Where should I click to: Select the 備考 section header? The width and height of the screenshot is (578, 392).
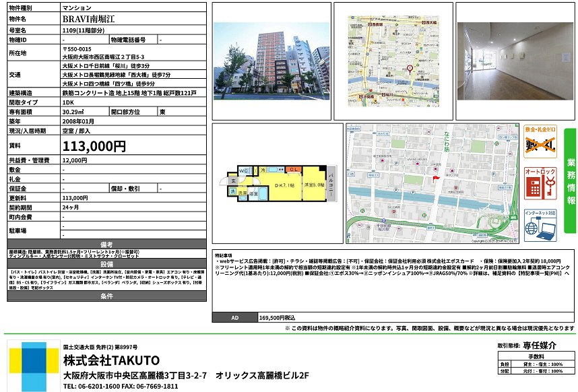[x=106, y=244]
